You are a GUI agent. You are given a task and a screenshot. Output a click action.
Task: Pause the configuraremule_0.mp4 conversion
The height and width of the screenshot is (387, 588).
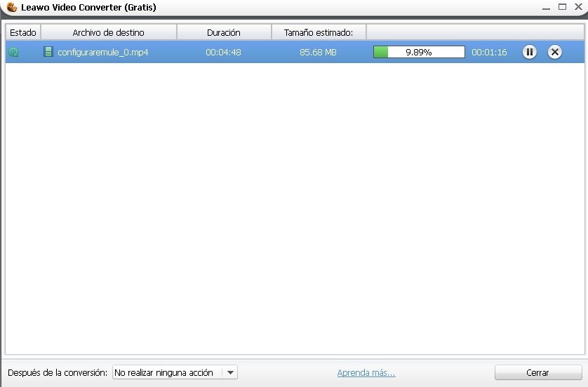(529, 52)
